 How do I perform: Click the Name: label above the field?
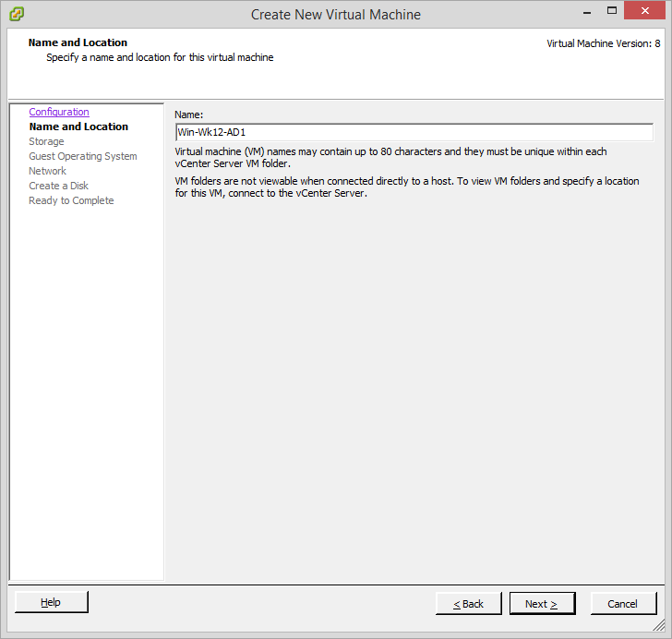[188, 115]
